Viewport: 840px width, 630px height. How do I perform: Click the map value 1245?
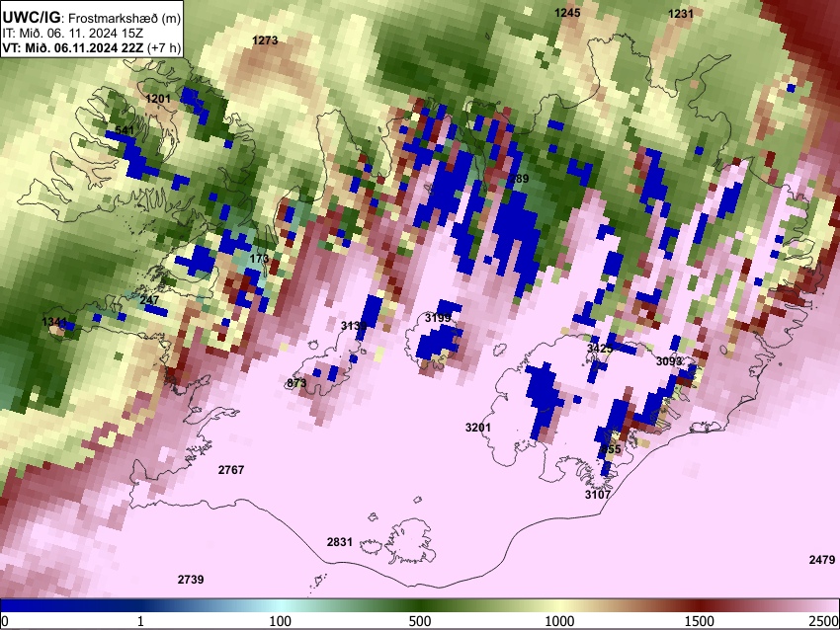click(x=567, y=12)
